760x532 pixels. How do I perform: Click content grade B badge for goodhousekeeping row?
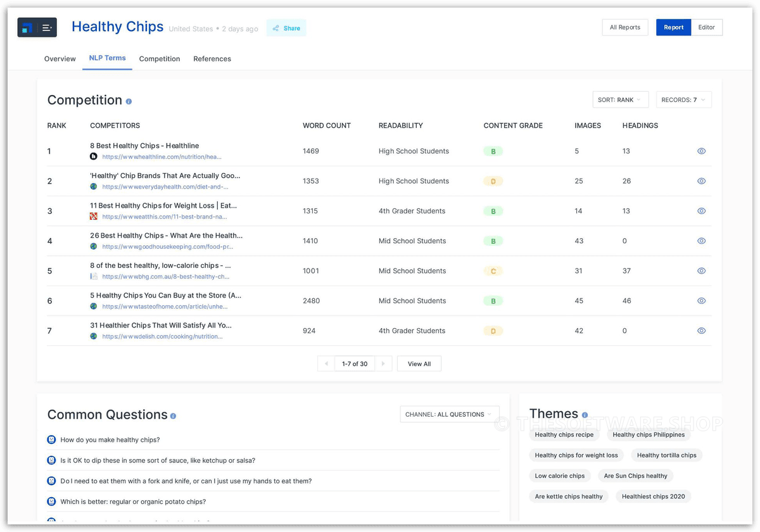493,241
